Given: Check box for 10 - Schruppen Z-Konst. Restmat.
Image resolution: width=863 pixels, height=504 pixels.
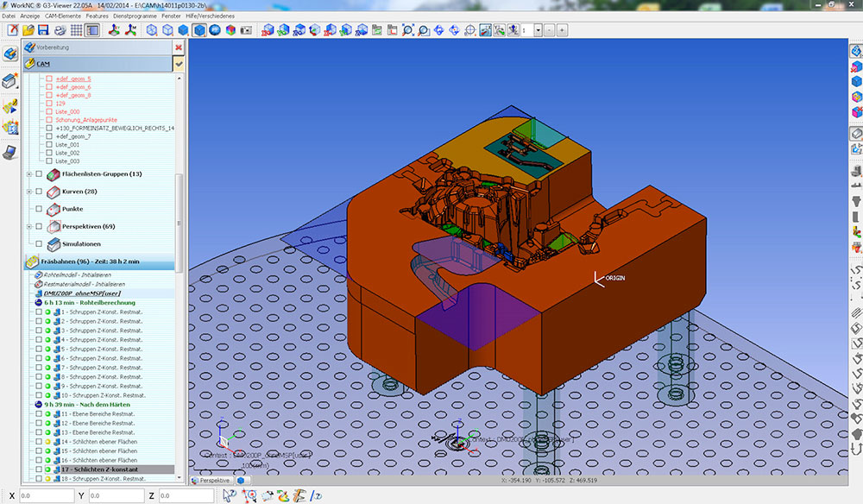Looking at the screenshot, I should click(39, 395).
